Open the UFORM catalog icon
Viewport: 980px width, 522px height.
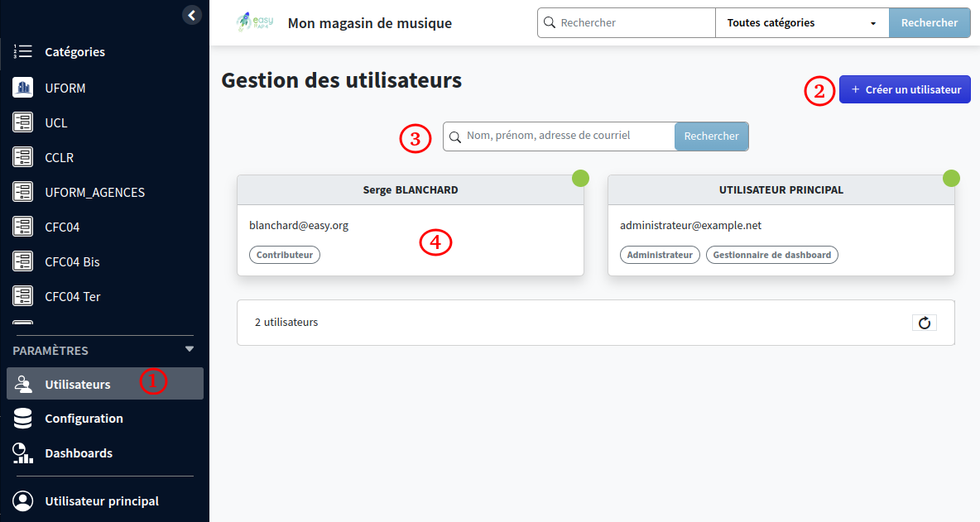coord(22,87)
